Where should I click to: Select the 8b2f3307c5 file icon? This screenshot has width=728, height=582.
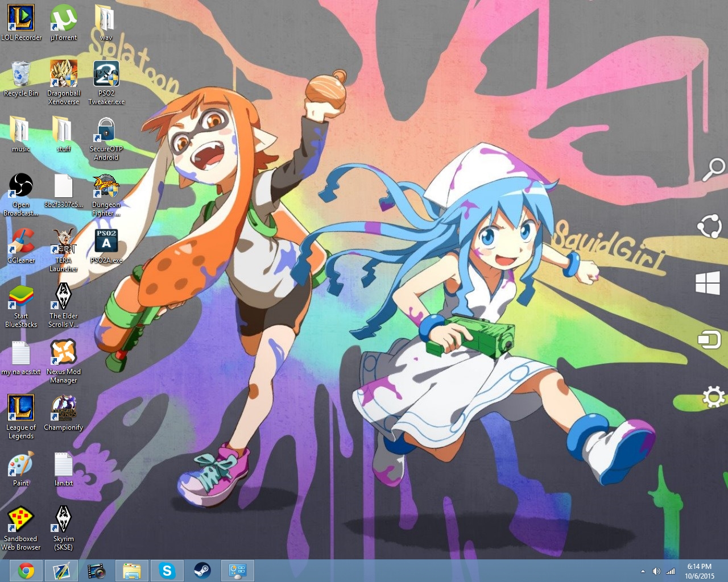point(64,190)
